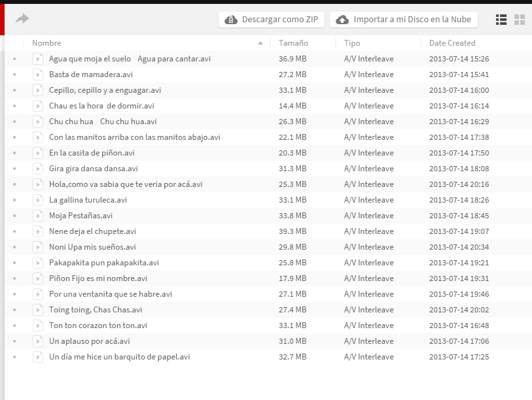Select the bullet for Ton ton corazon
Image resolution: width=532 pixels, height=400 pixels.
tap(14, 325)
